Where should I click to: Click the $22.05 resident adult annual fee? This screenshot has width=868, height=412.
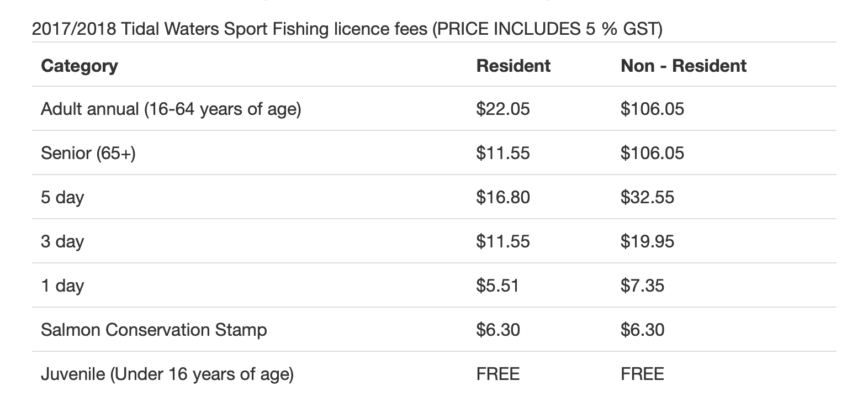click(502, 109)
